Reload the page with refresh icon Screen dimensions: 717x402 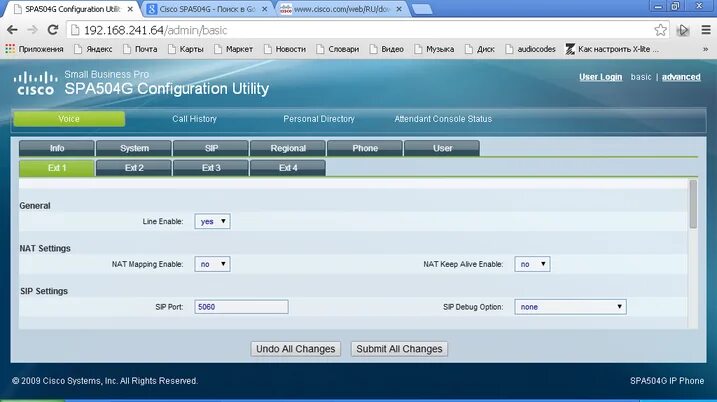pyautogui.click(x=53, y=30)
